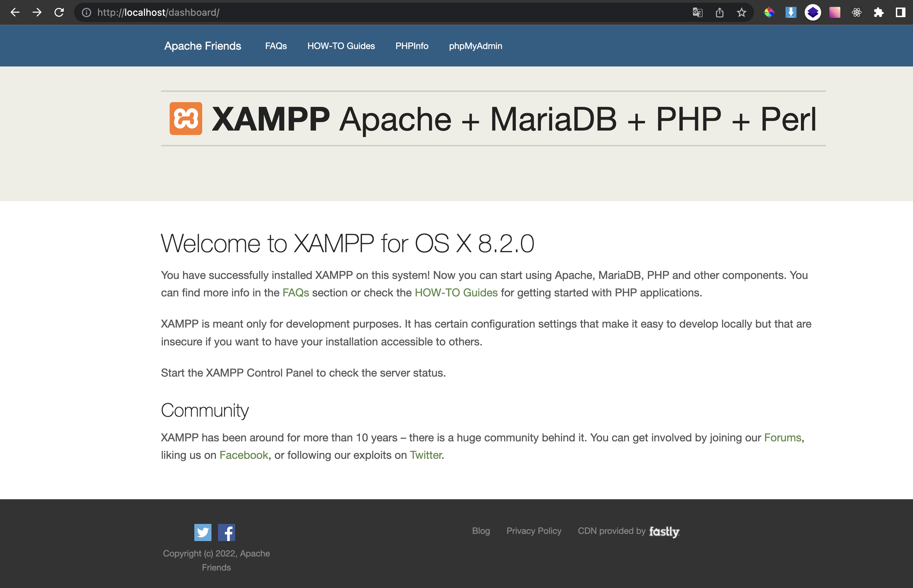
Task: Open the Privacy Policy footer link
Action: pos(534,531)
